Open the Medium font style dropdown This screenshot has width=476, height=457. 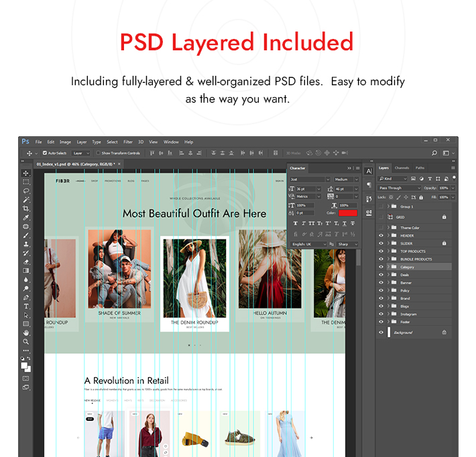(x=347, y=180)
